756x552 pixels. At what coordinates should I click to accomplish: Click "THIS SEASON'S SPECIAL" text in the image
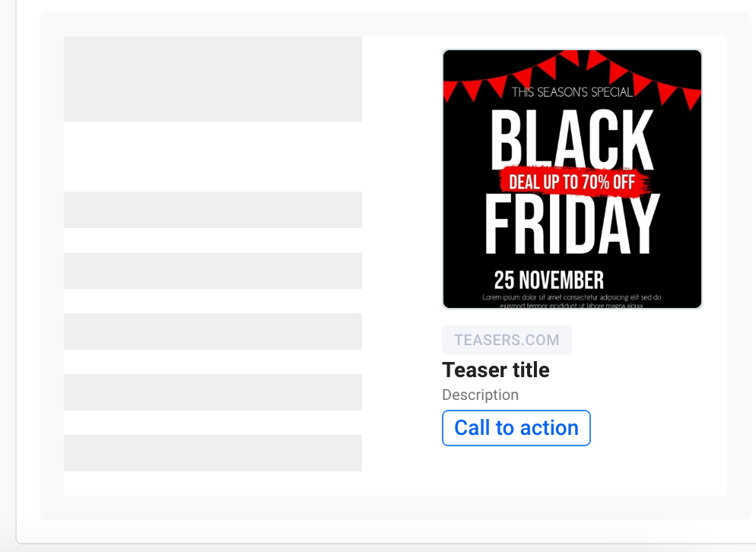(572, 93)
